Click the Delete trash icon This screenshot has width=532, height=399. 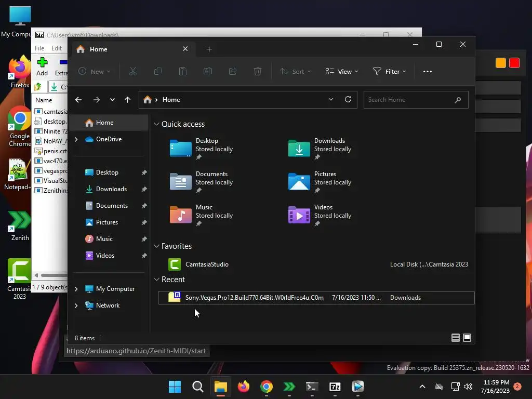[x=258, y=72]
